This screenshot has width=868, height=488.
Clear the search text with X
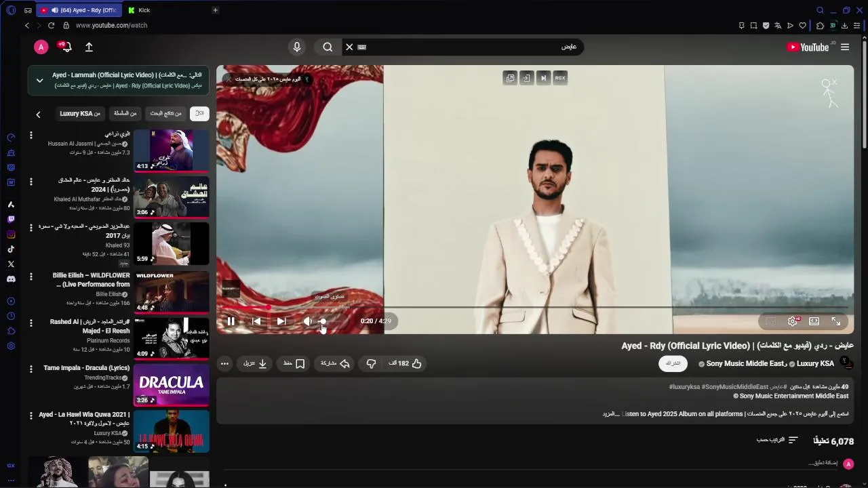coord(349,47)
